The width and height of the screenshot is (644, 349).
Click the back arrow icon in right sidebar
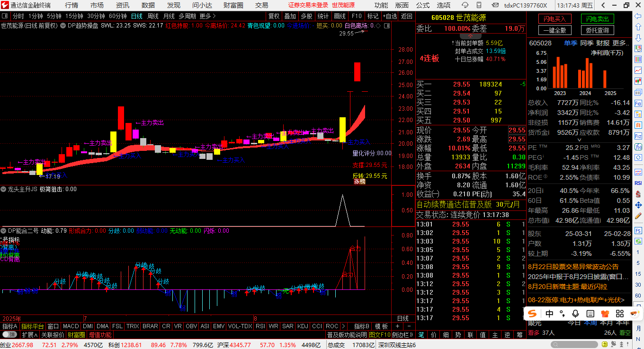click(638, 16)
